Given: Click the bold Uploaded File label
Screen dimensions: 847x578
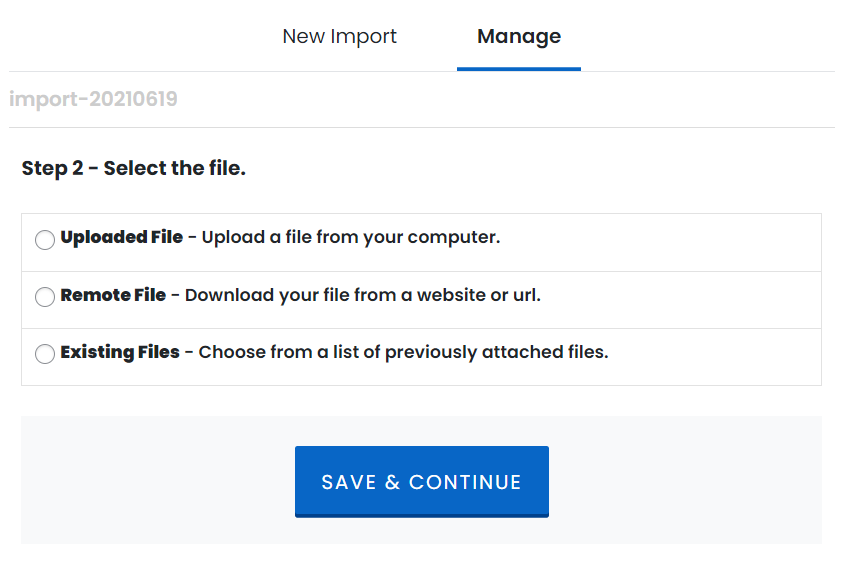Looking at the screenshot, I should [122, 237].
